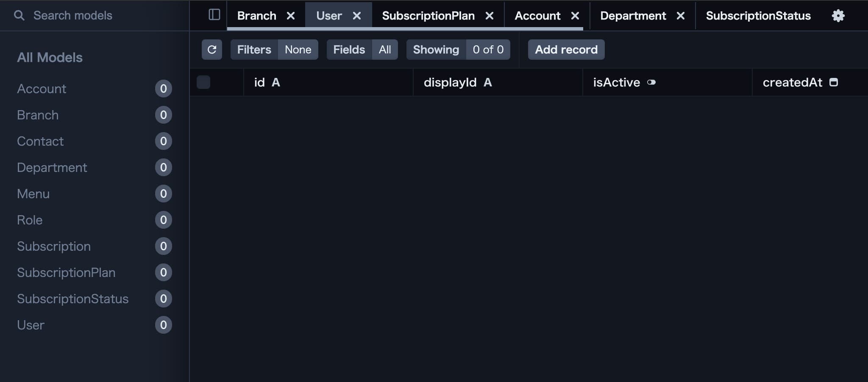Click the Add record button
This screenshot has height=382, width=868.
pyautogui.click(x=566, y=50)
